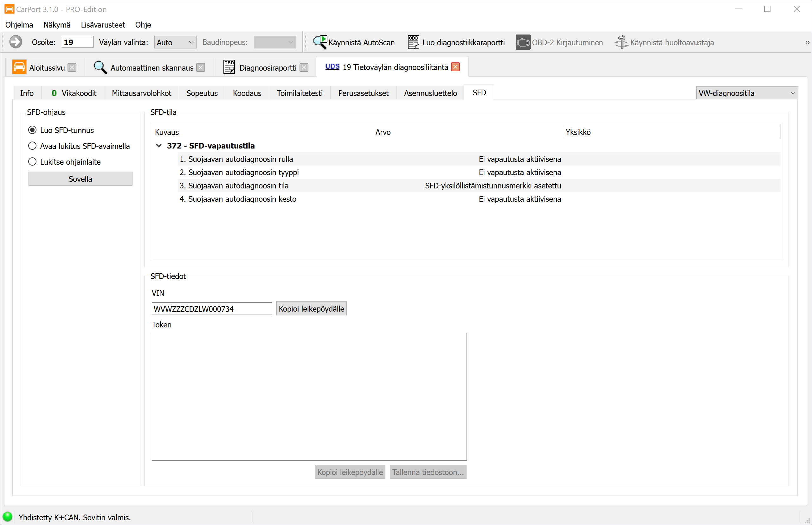The width and height of the screenshot is (812, 525).
Task: Click the toolbar overflow chevron
Action: pyautogui.click(x=807, y=43)
